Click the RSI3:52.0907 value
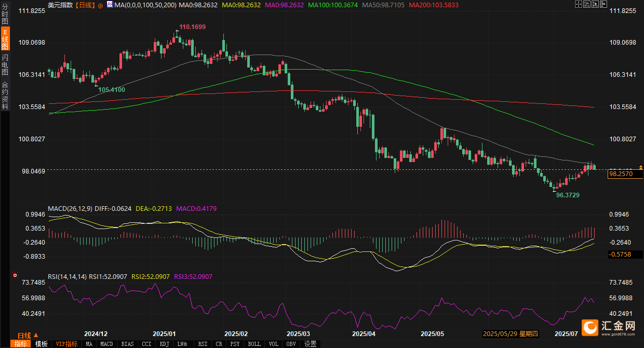Viewport: 644px width, 348px height. pos(193,277)
